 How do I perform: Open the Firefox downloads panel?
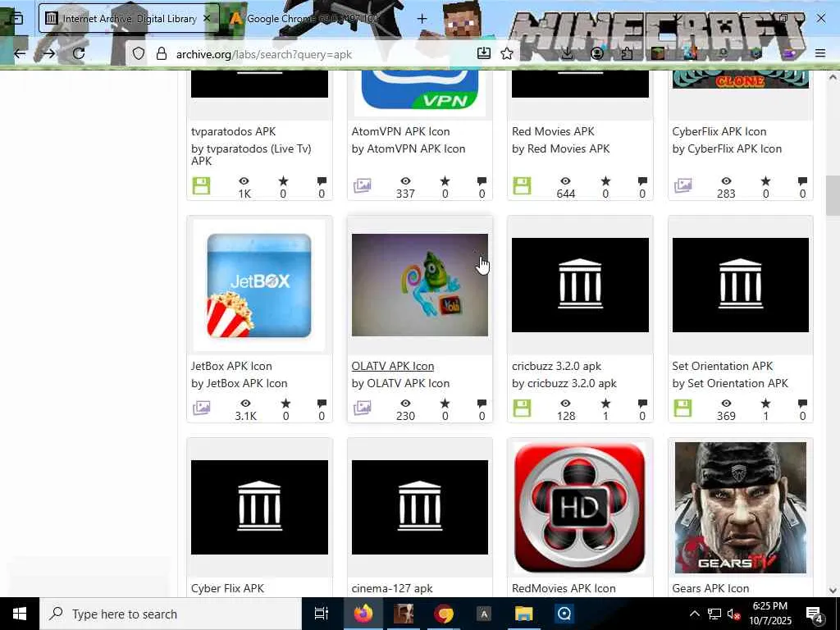pyautogui.click(x=568, y=53)
